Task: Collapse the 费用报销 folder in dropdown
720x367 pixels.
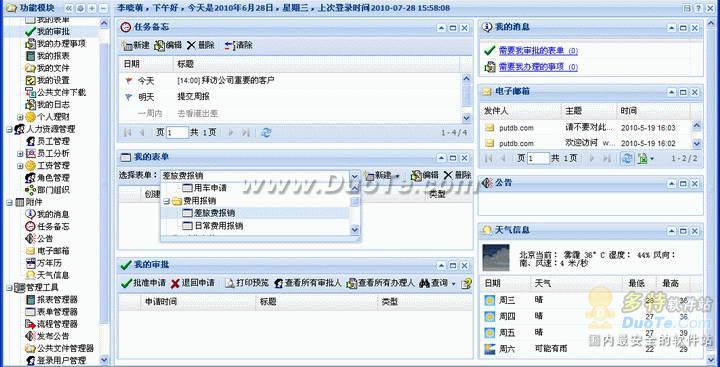Action: [166, 201]
